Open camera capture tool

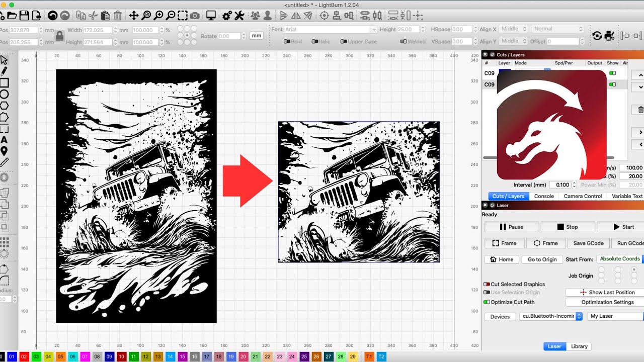[195, 16]
